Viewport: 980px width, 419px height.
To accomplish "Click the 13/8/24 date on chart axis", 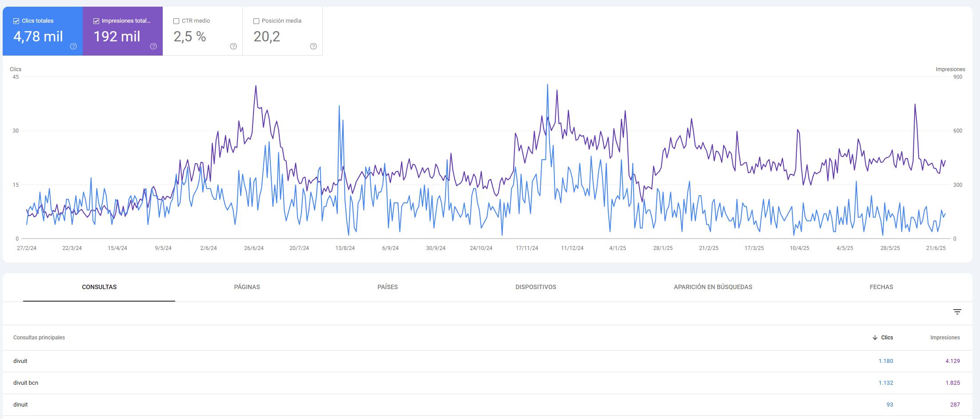I will pyautogui.click(x=345, y=248).
